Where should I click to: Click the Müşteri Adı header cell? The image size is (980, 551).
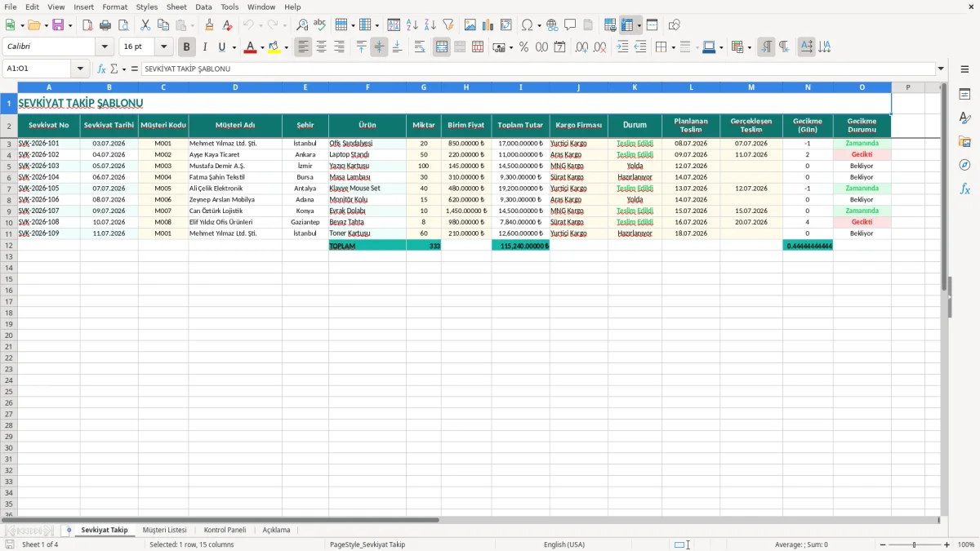pos(235,125)
